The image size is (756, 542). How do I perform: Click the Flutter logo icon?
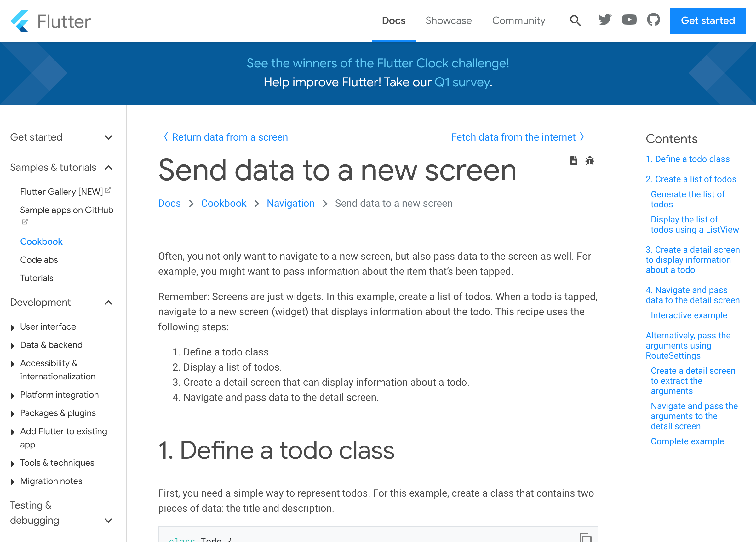pyautogui.click(x=20, y=21)
